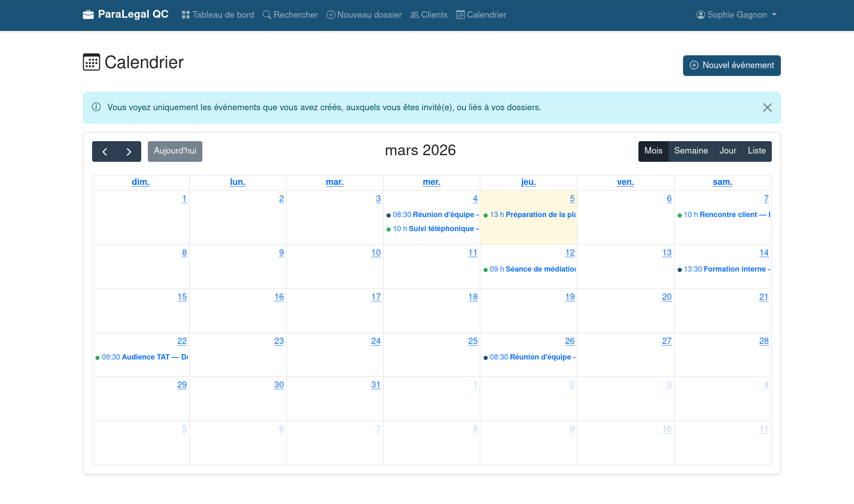Select the Nouveau dossier plus icon

coord(330,14)
